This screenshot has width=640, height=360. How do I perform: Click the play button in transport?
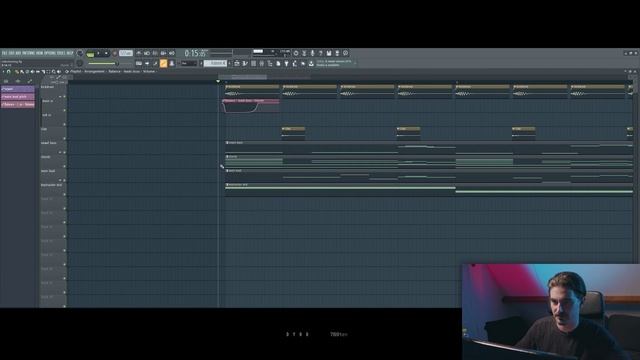(98, 53)
